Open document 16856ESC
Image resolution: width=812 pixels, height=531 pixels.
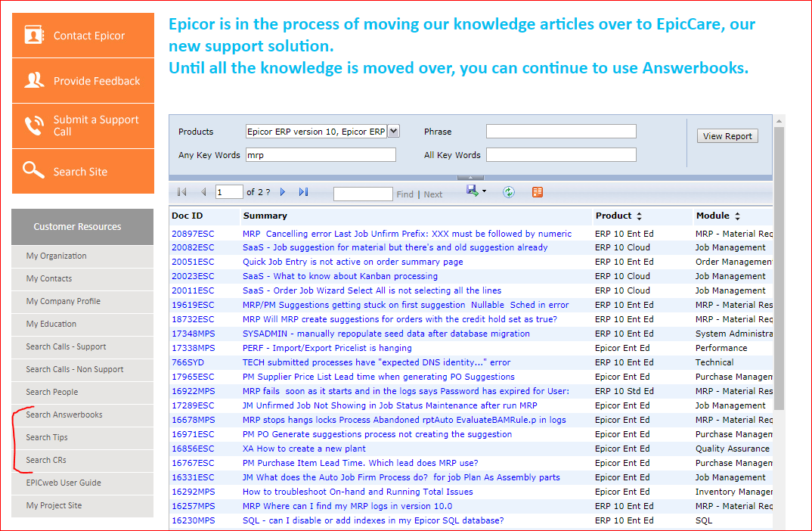click(193, 449)
